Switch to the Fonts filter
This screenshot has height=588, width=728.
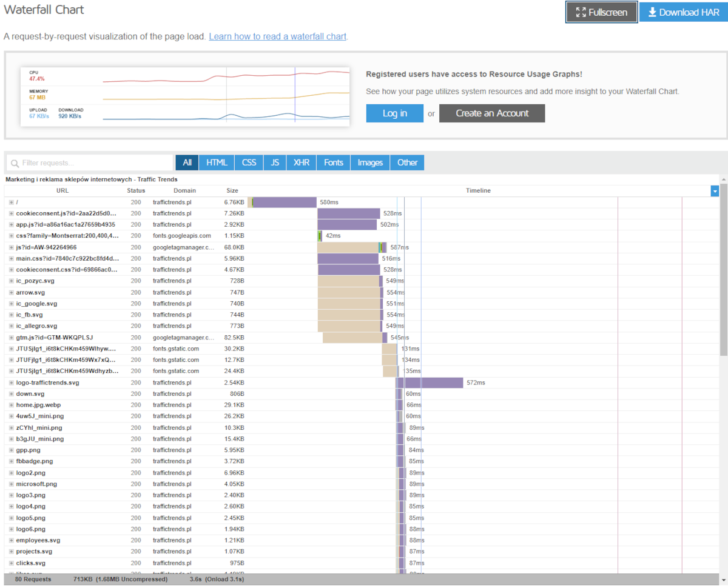[334, 162]
